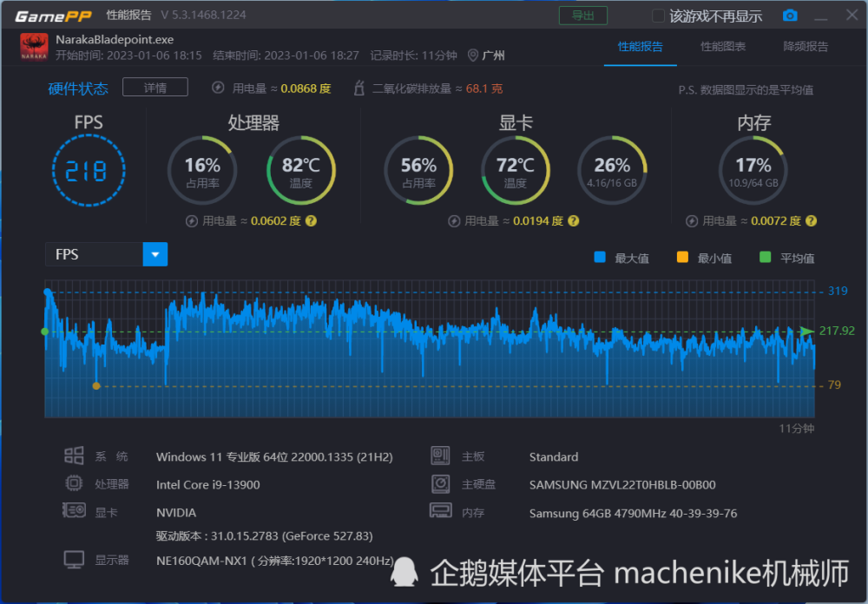
Task: Click the RAM module icon by 内存
Action: (x=441, y=510)
